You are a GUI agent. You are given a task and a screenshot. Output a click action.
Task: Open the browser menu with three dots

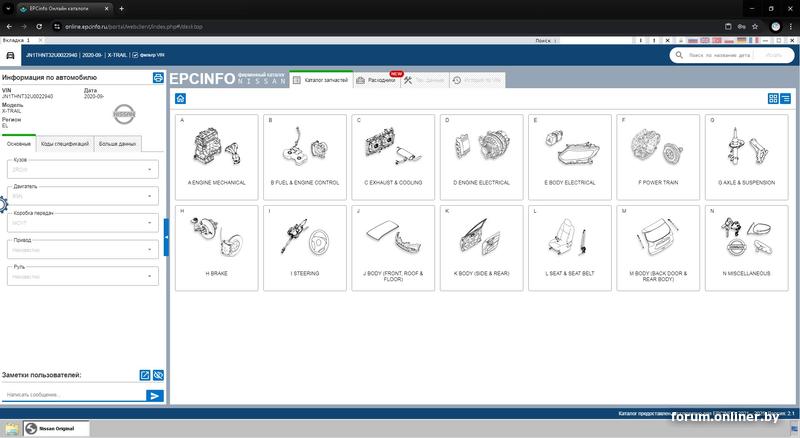click(791, 27)
